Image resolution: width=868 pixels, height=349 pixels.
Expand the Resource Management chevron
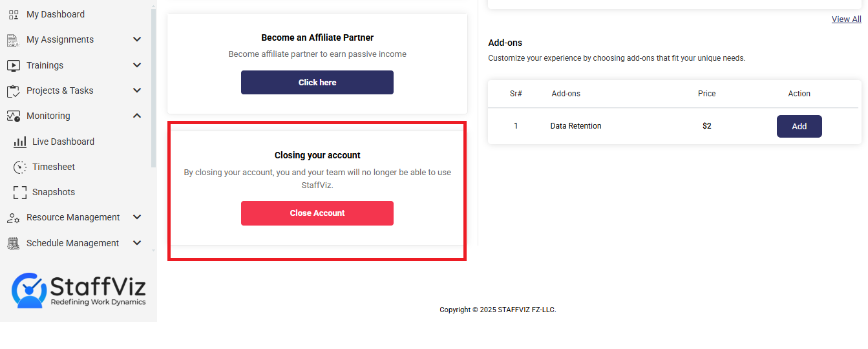coord(137,217)
